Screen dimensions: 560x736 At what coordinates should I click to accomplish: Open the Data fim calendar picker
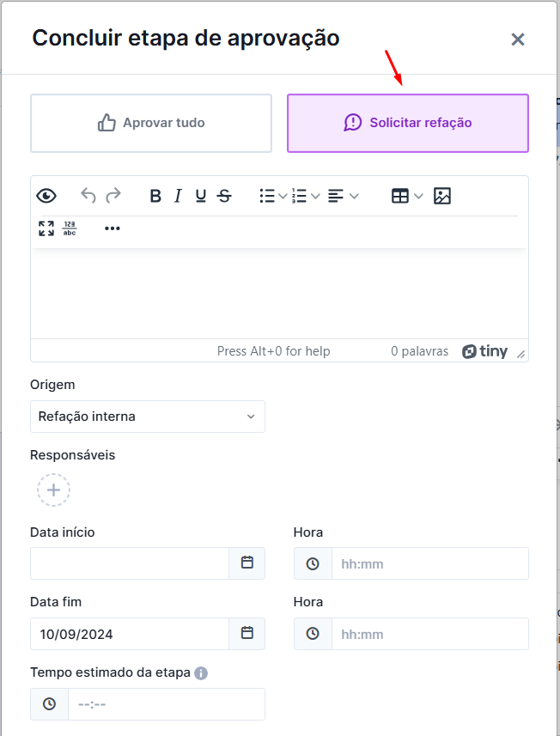pyautogui.click(x=247, y=634)
